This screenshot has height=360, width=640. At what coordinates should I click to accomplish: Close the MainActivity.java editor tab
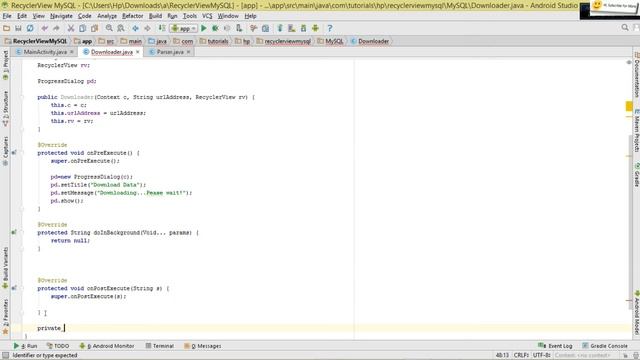pos(72,52)
